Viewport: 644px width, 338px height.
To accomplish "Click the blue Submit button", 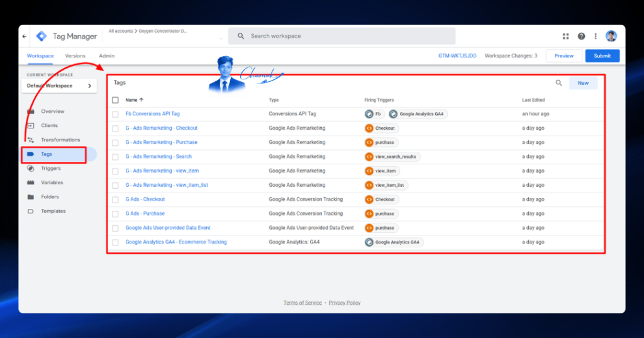I will (602, 56).
